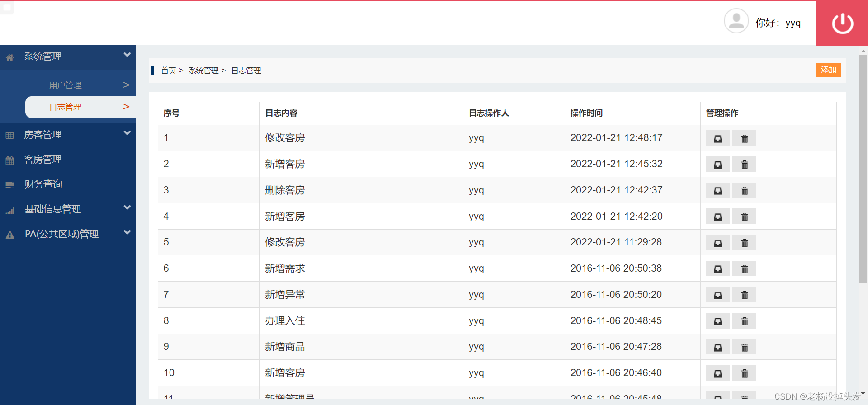Click 日志管理 breadcrumb link
The image size is (868, 405).
[x=246, y=71]
